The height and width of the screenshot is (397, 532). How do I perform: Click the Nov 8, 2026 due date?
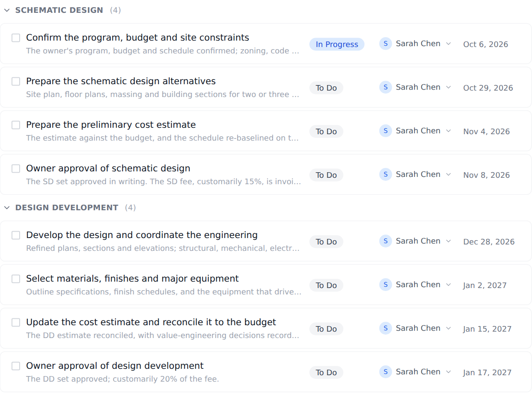(x=486, y=175)
